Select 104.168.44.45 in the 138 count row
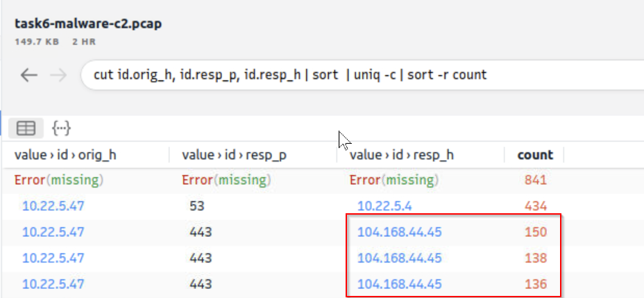644x298 pixels. (x=400, y=258)
